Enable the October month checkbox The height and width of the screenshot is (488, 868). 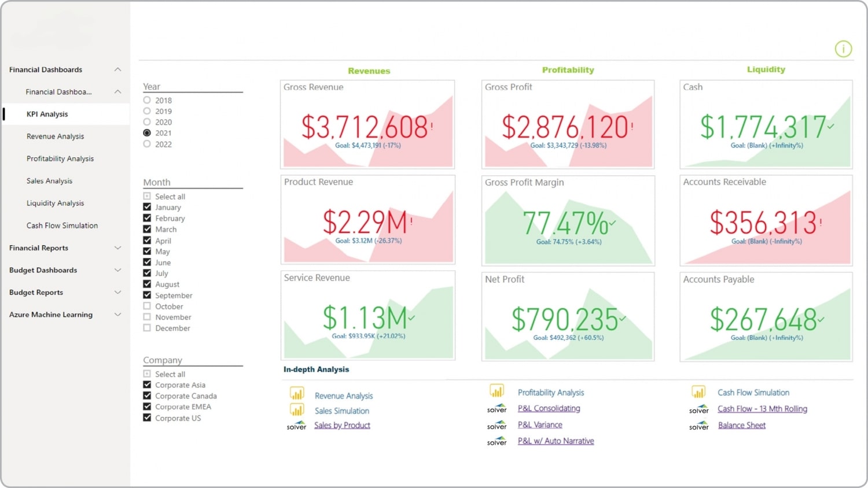pyautogui.click(x=147, y=306)
